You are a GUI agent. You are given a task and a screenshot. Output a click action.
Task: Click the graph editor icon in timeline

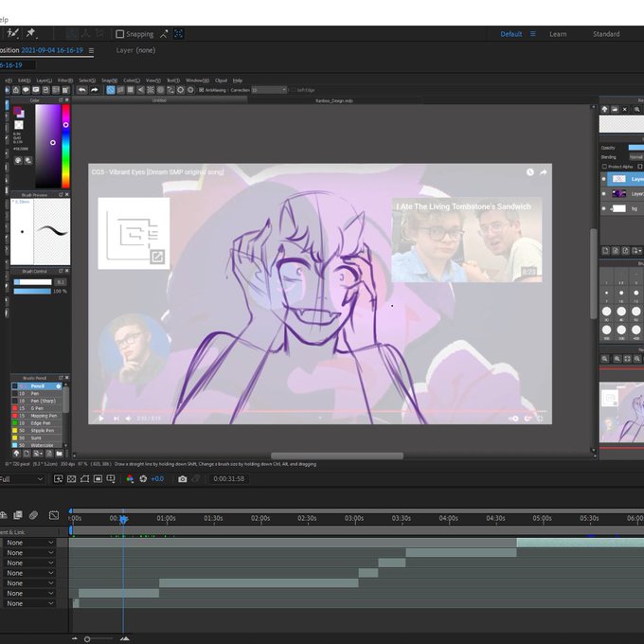pyautogui.click(x=54, y=515)
